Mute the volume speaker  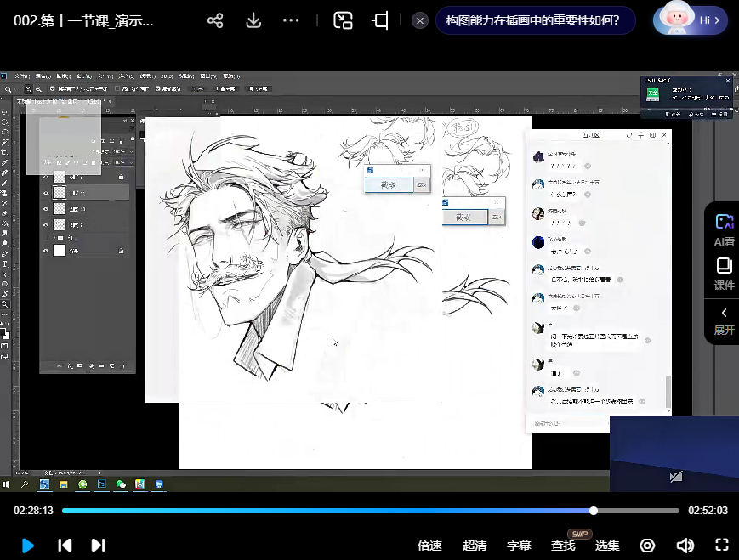pos(685,546)
